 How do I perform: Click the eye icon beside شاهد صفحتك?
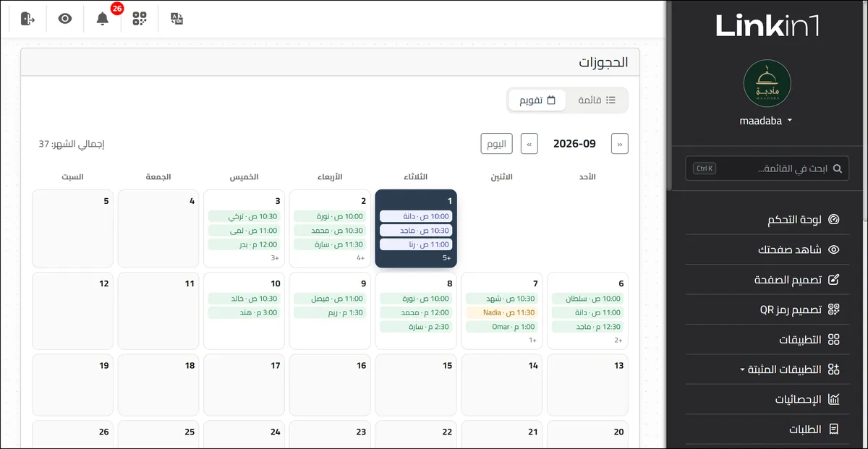click(834, 249)
